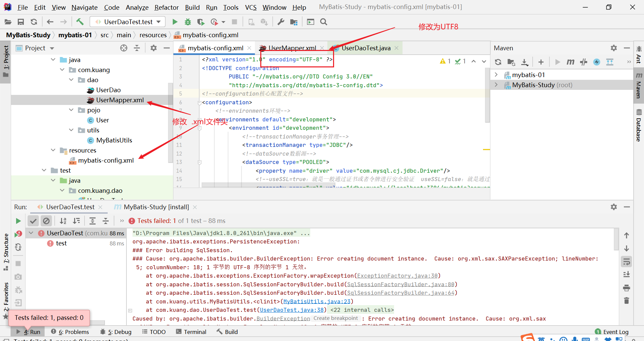Open Project panel gear settings
Viewport: 644px width, 341px height.
pos(154,48)
